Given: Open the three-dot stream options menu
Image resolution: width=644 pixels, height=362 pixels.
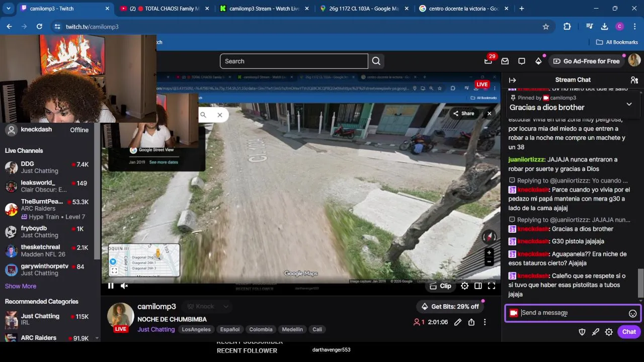Looking at the screenshot, I should click(485, 322).
